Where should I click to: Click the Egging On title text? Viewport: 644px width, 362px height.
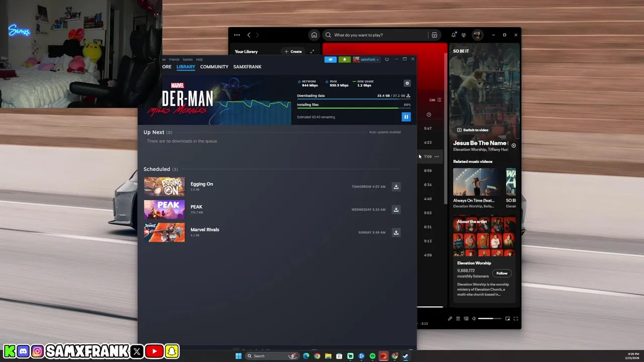pyautogui.click(x=202, y=184)
